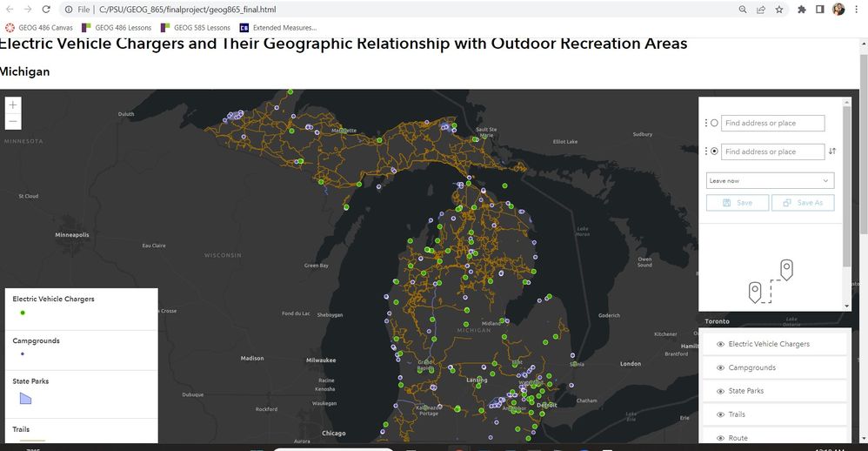868x451 pixels.
Task: Open GEOG 585 Lessons bookmark
Action: coord(196,28)
